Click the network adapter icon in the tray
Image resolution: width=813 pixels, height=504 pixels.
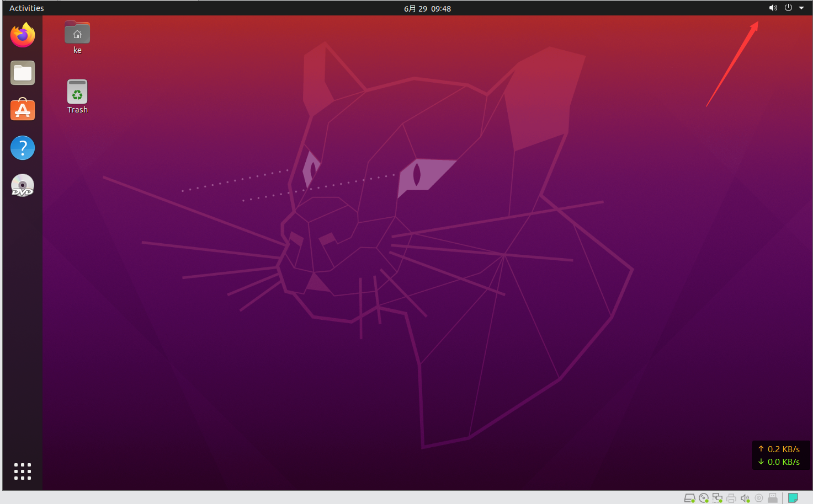point(717,497)
